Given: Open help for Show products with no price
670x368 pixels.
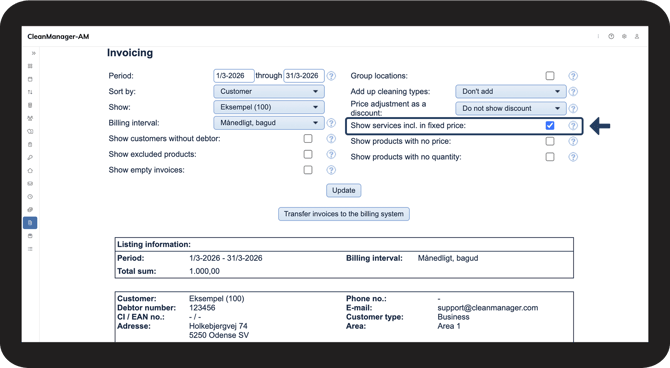Looking at the screenshot, I should [x=573, y=141].
